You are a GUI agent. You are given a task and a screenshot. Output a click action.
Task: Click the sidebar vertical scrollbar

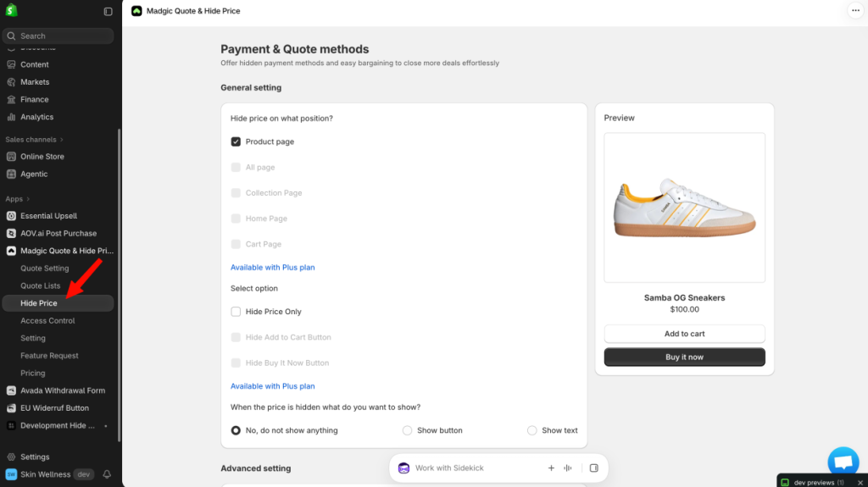[x=119, y=285]
